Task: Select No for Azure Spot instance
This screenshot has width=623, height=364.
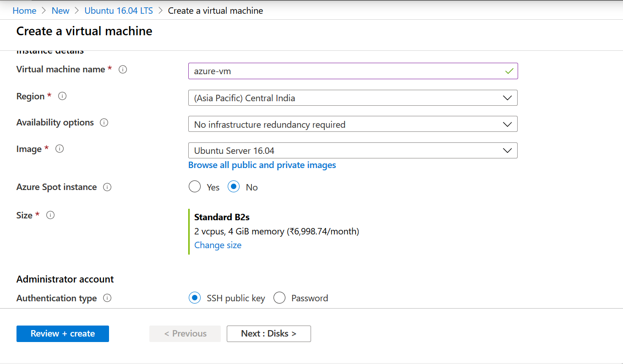Action: (x=234, y=187)
